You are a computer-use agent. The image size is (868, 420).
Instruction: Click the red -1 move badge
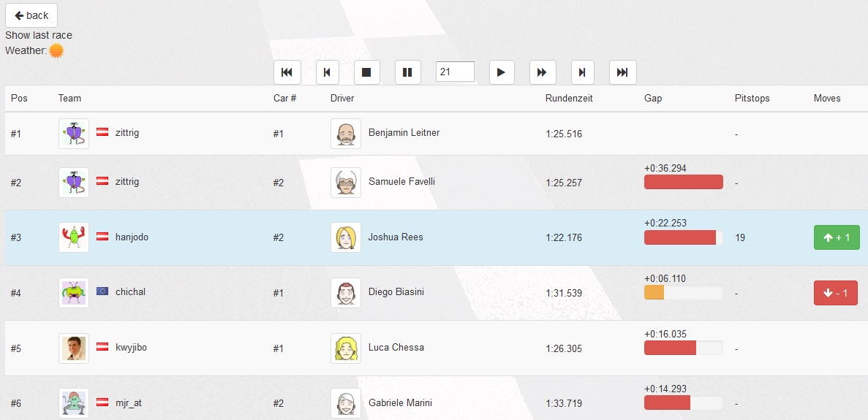[x=836, y=293]
